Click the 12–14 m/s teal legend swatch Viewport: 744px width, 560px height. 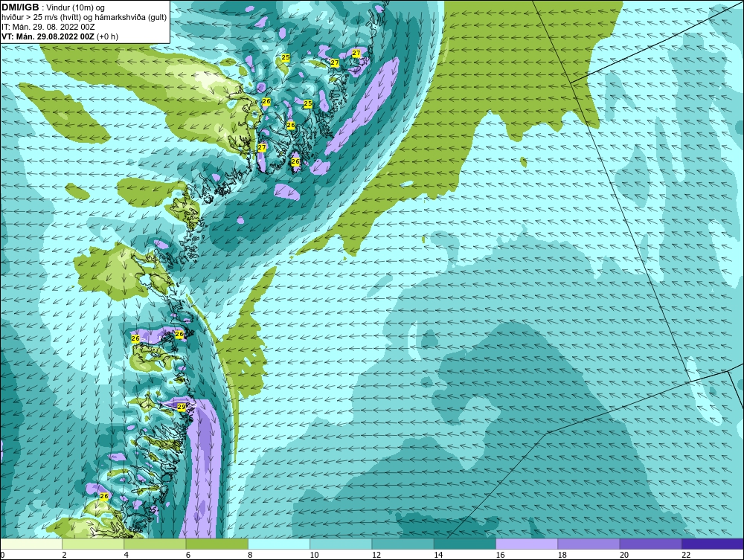403,544
